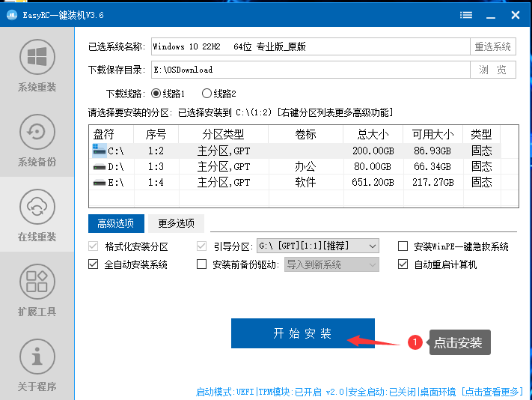Open the 系统重装 sidebar section
Screen dimensions: 532x400
(37, 65)
